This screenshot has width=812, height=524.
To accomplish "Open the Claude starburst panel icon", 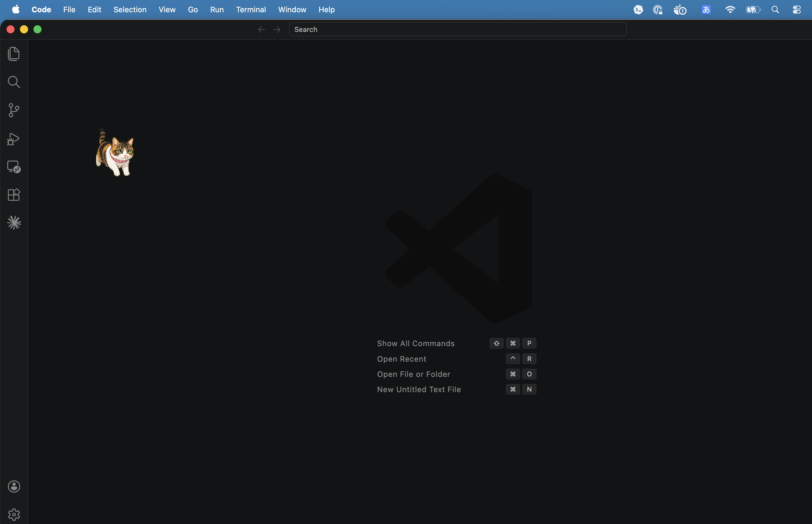I will (14, 223).
